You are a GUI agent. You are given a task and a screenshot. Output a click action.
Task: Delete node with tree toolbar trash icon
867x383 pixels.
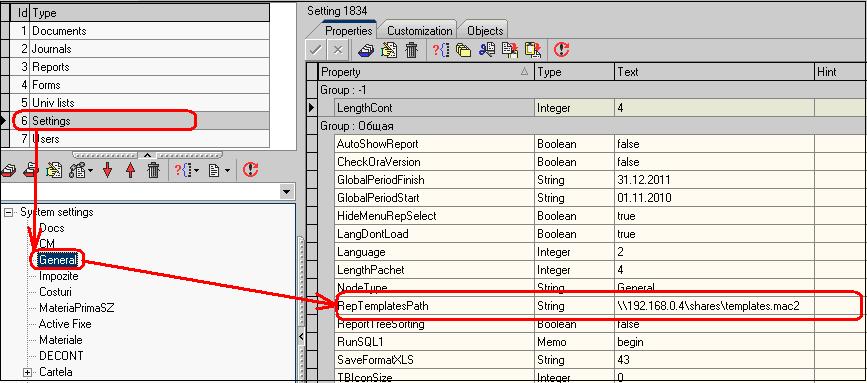pos(153,170)
